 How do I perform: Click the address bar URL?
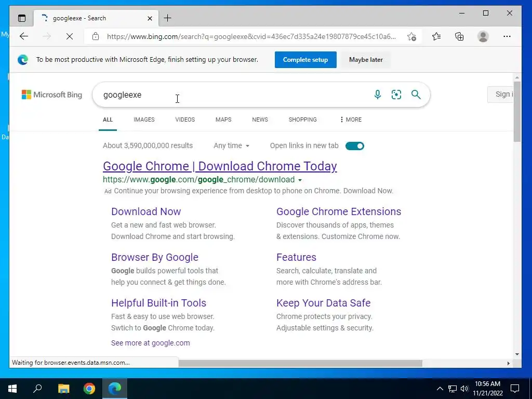(251, 36)
